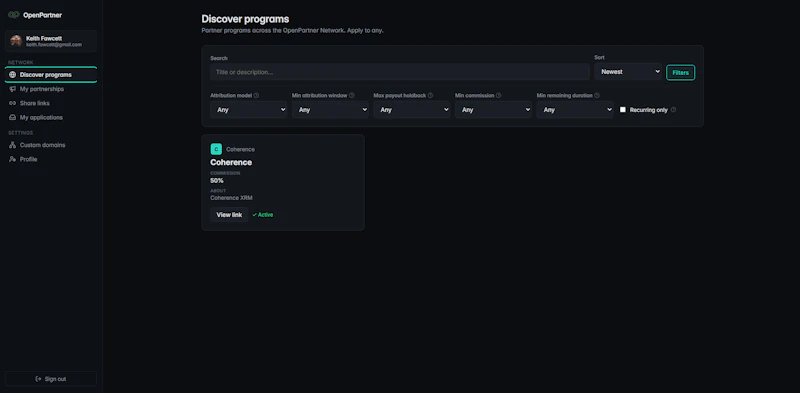This screenshot has height=393, width=800.
Task: Click the help icon next to Attribution model
Action: click(256, 95)
